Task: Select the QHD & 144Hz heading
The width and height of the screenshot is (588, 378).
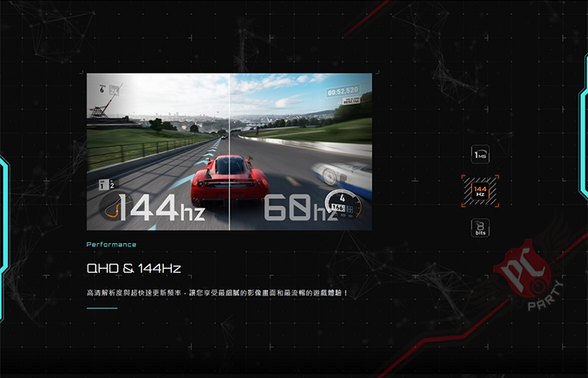Action: click(x=134, y=268)
